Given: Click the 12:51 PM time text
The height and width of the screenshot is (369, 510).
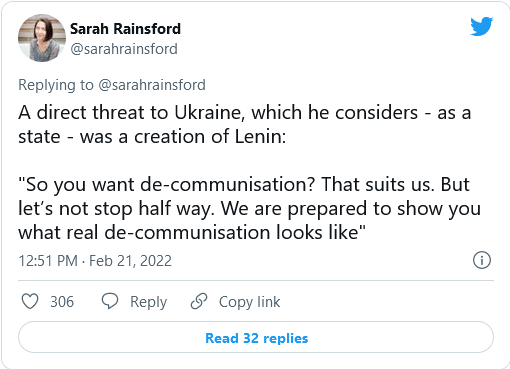Looking at the screenshot, I should click(48, 261).
